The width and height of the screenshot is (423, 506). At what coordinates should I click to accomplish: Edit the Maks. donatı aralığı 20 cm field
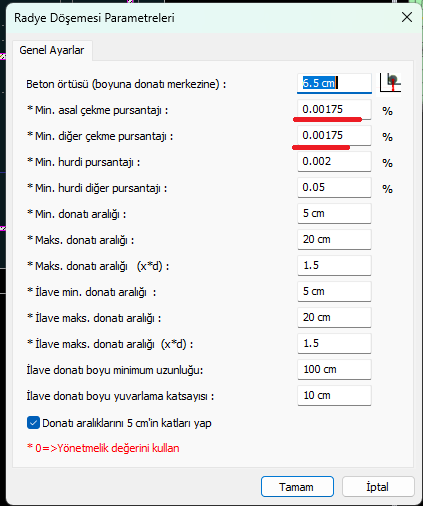334,239
